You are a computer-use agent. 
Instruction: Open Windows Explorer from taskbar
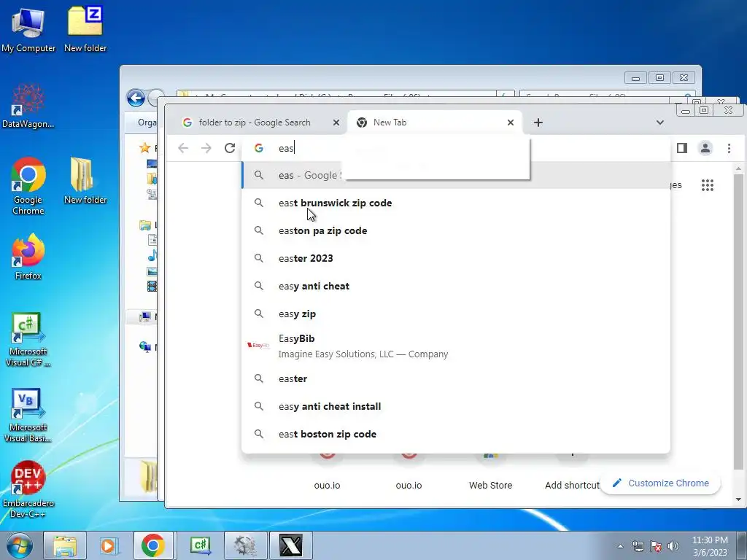click(x=65, y=545)
